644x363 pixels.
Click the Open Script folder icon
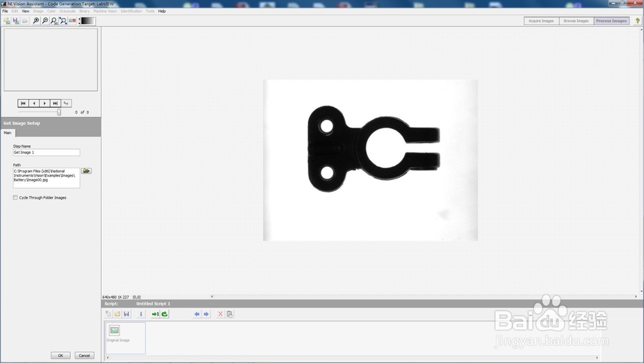pyautogui.click(x=117, y=314)
